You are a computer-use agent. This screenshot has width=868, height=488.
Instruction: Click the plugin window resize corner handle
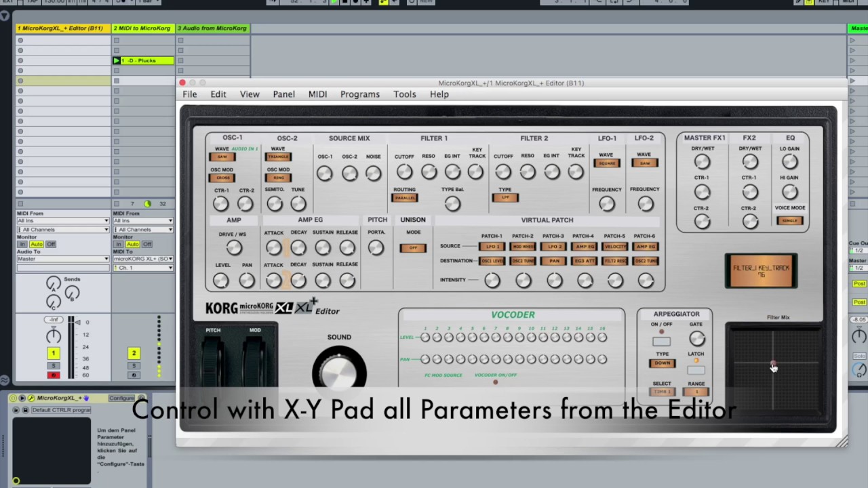tap(842, 442)
